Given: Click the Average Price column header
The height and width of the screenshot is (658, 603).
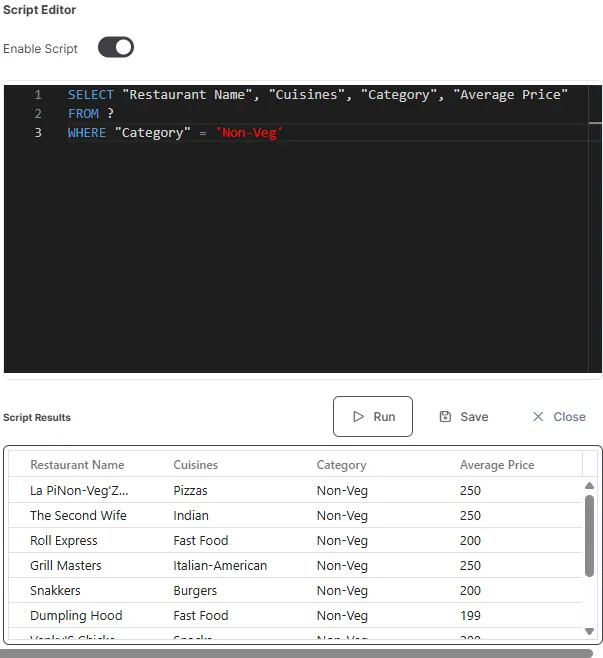Looking at the screenshot, I should pos(497,465).
